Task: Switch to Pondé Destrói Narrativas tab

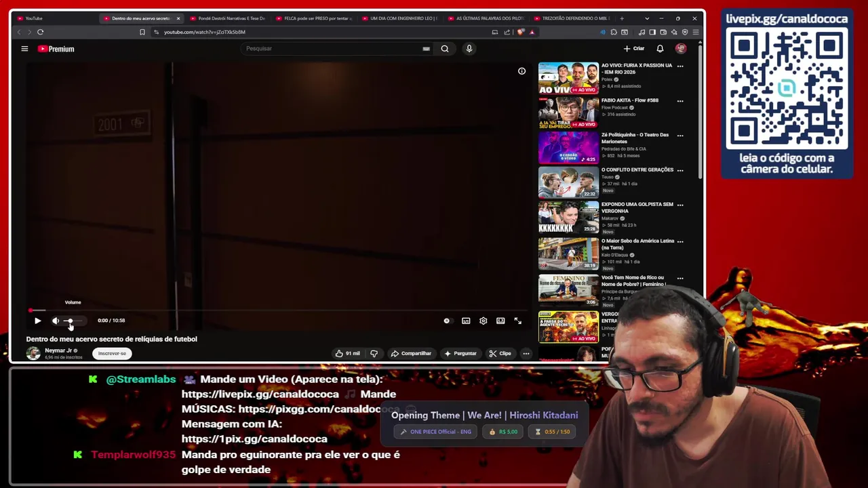Action: 227,18
